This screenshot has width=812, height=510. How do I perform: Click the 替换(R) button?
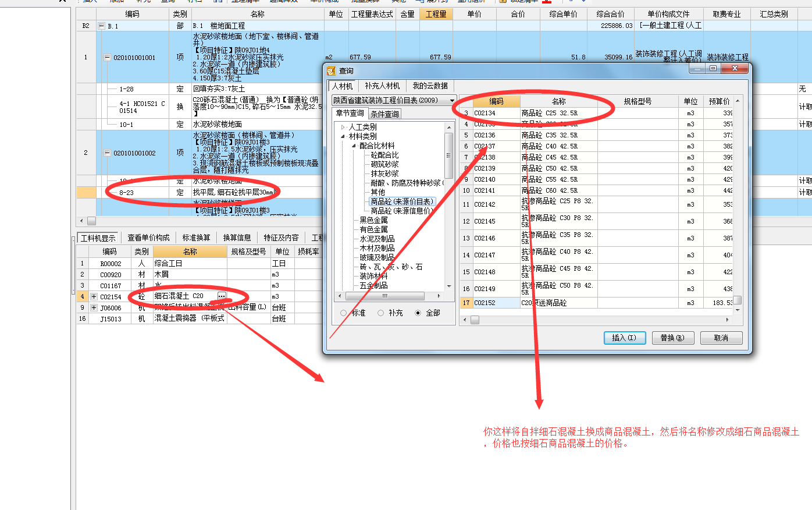[672, 338]
